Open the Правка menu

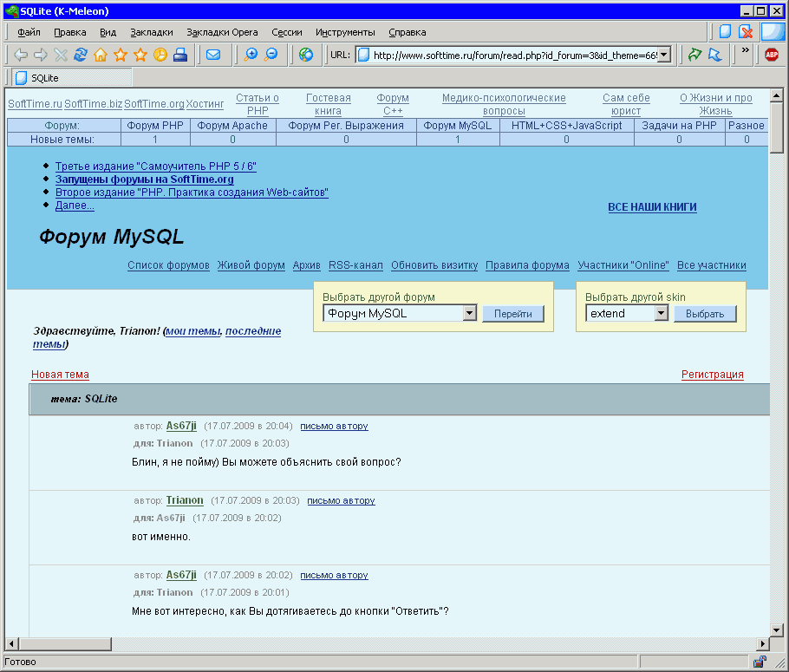(70, 32)
